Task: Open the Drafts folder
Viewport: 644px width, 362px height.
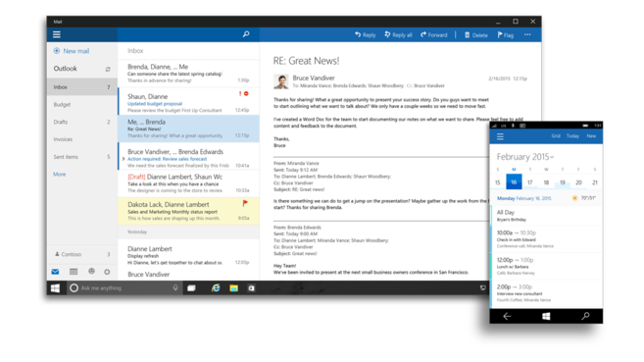Action: click(x=81, y=122)
